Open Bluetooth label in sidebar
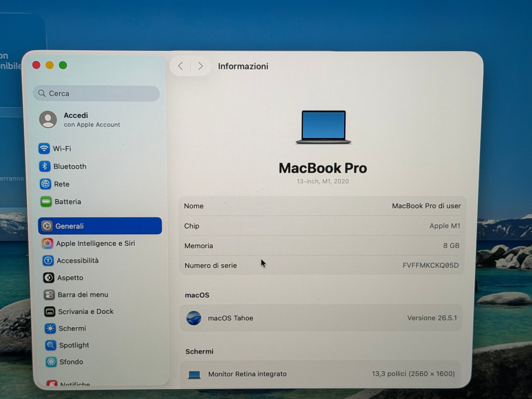The image size is (532, 399). [x=70, y=166]
